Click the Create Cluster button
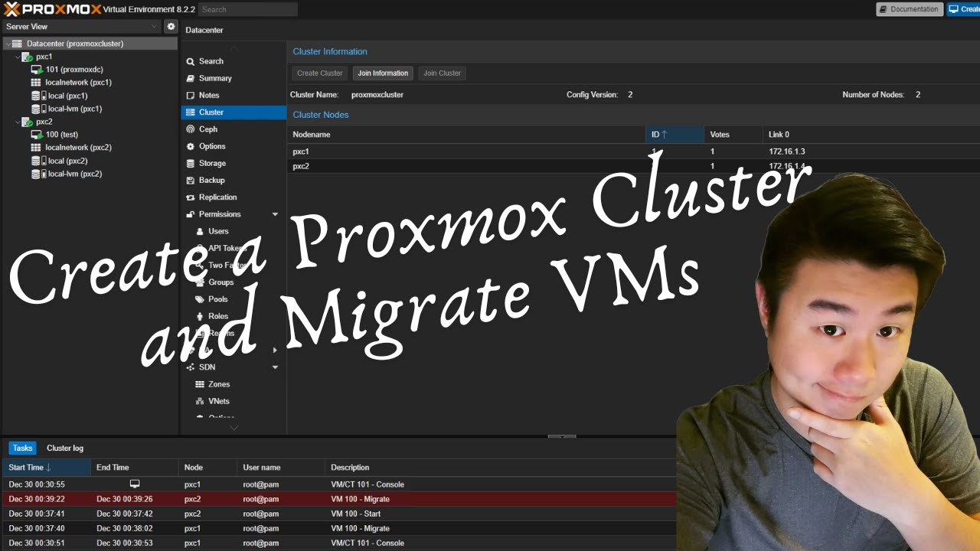980x551 pixels. (x=320, y=73)
